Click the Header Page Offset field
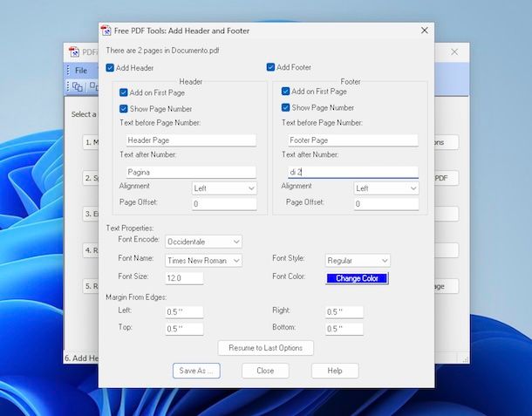This screenshot has height=416, width=532. (224, 204)
